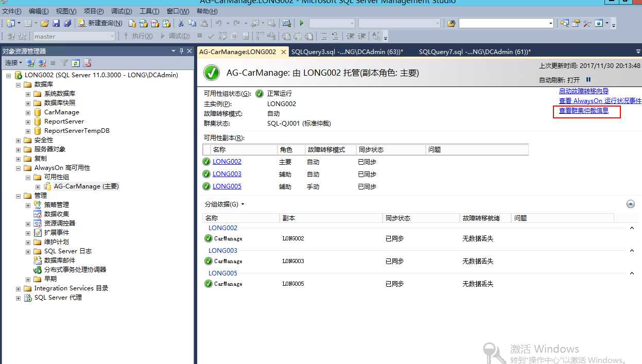This screenshot has height=364, width=642.
Task: Click the Start Failover Wizard link
Action: (584, 91)
